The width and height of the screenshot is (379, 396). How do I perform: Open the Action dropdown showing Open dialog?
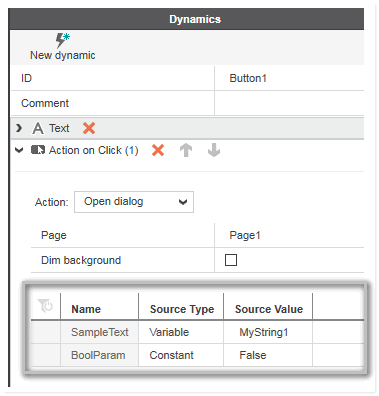coord(134,202)
